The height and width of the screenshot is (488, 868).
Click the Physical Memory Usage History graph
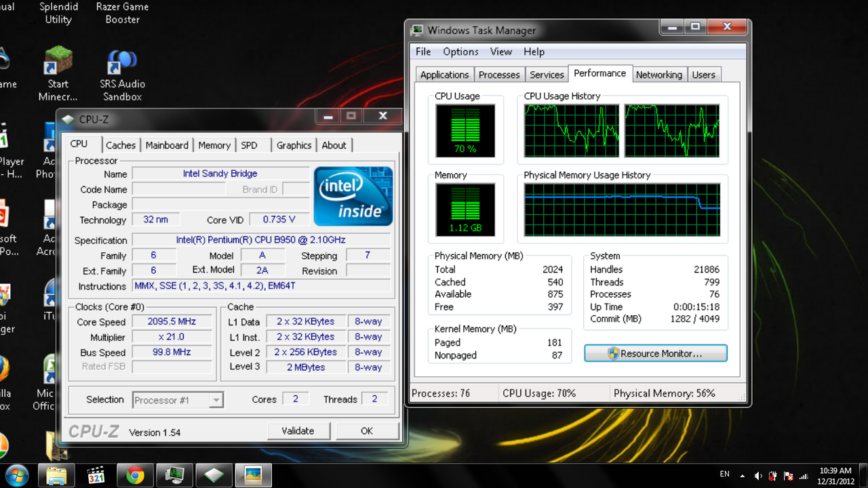[x=622, y=209]
